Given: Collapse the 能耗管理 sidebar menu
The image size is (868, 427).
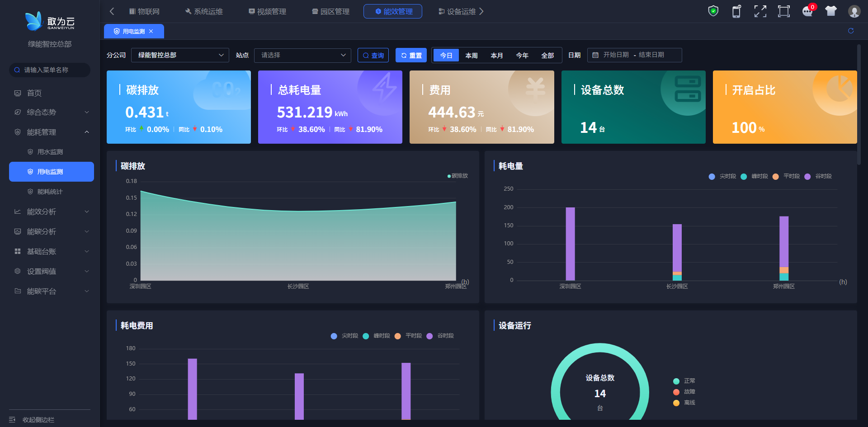Looking at the screenshot, I should [x=87, y=132].
